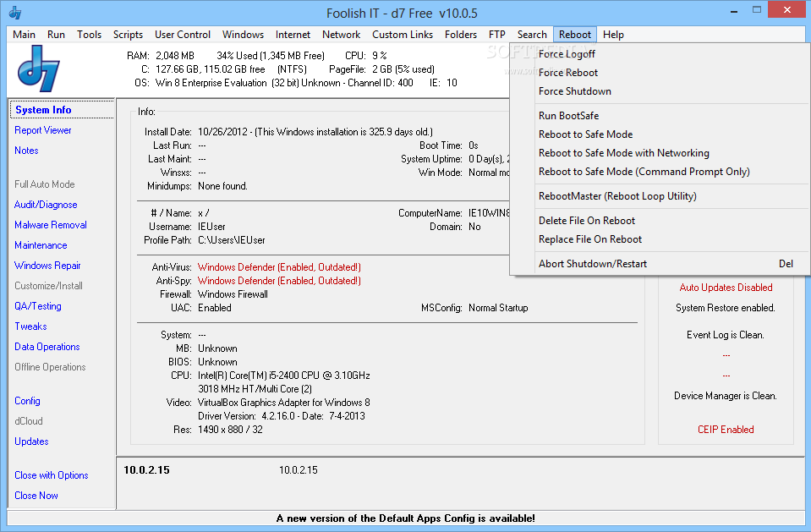Open the Network menu

click(341, 35)
